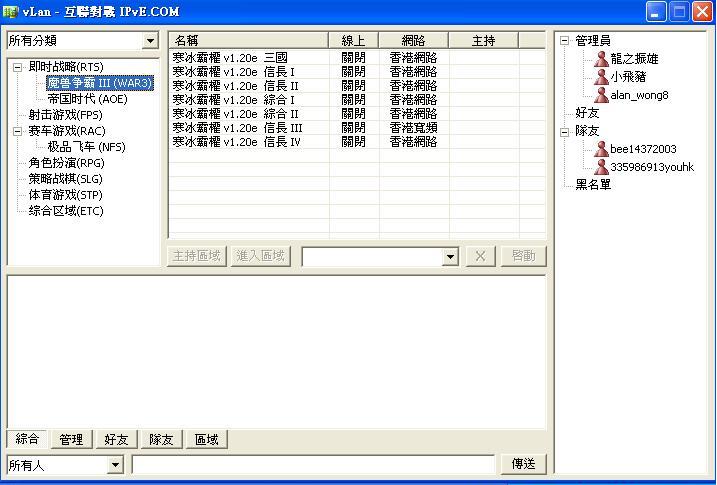717x485 pixels.
Task: Select 帝国时代 (AOE) in tree
Action: pos(87,99)
